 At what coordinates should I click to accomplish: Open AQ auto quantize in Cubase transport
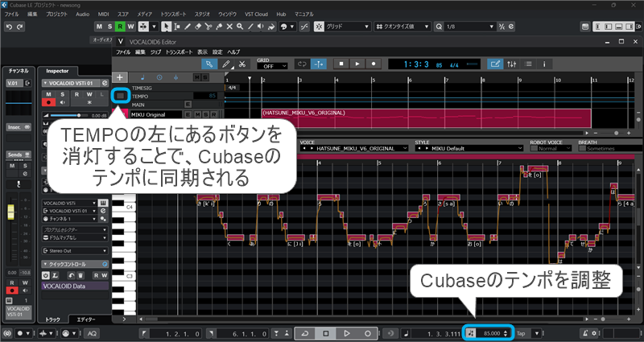tap(92, 333)
